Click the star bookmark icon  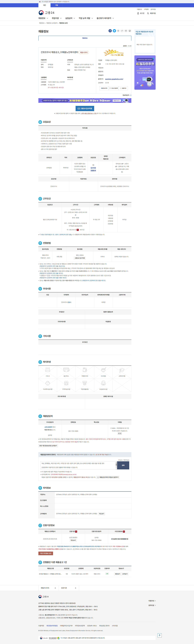[x=118, y=31]
